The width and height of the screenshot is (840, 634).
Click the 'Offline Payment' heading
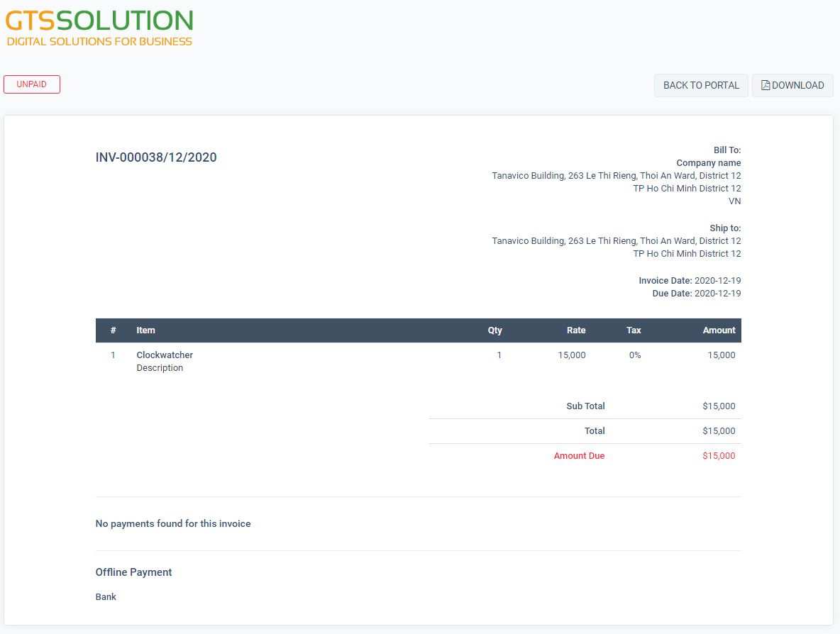[x=133, y=572]
